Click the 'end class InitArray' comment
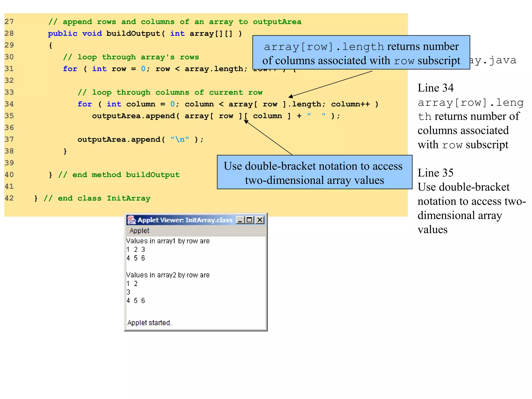Screen dimensions: 532x399 click(97, 198)
